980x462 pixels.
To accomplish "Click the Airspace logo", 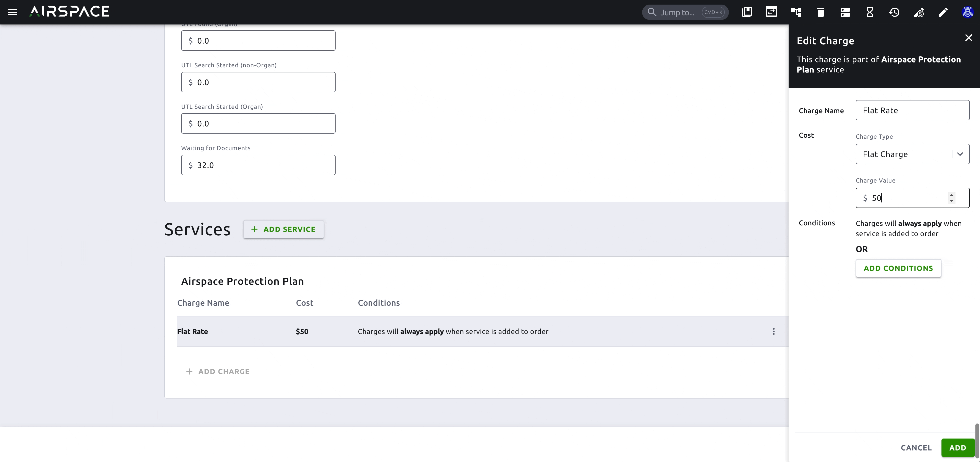I will coord(69,11).
